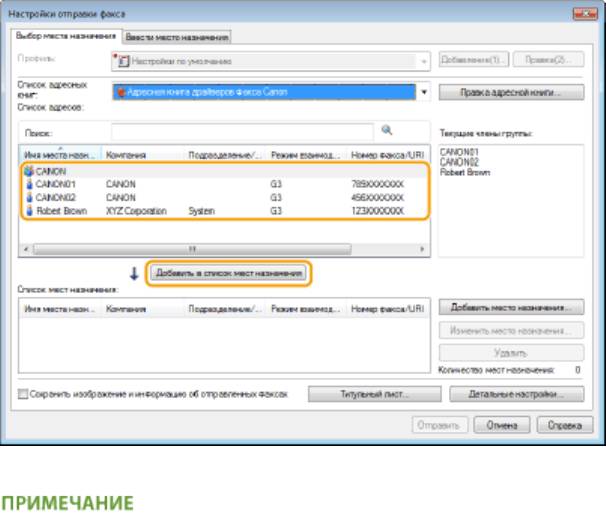
Task: Click Add to destination list button
Action: tap(229, 272)
